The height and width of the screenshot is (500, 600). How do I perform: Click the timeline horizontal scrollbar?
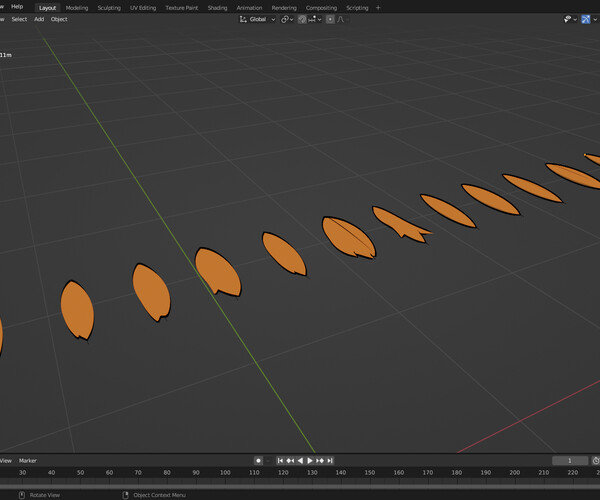(300, 487)
